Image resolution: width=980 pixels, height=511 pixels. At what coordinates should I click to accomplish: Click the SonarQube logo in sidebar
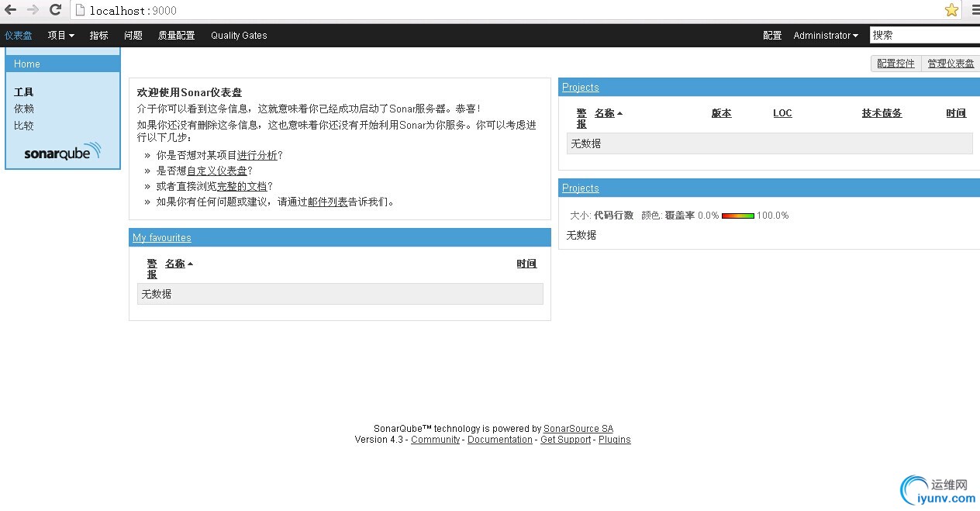(63, 151)
